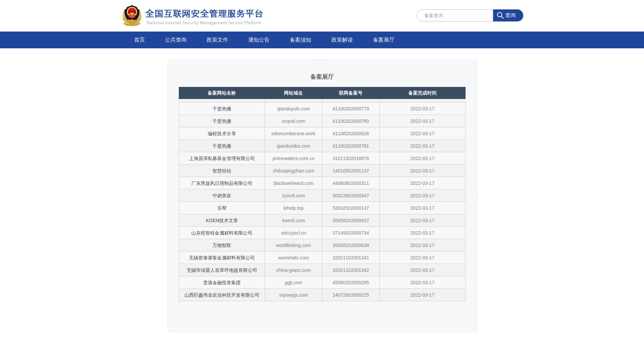Screen dimensions: 644x349
Task: Click the police badge emblem logo
Action: pyautogui.click(x=132, y=15)
